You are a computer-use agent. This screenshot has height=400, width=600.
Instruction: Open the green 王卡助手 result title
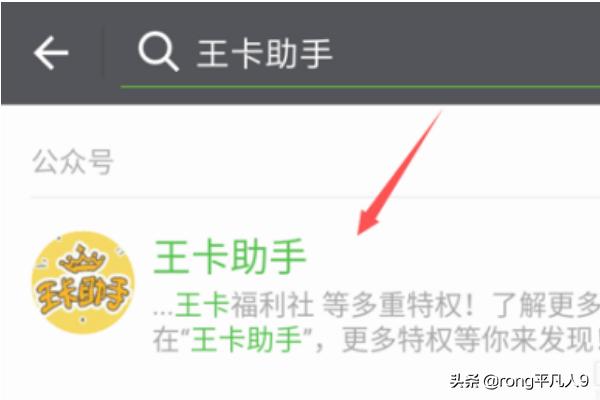[x=230, y=256]
